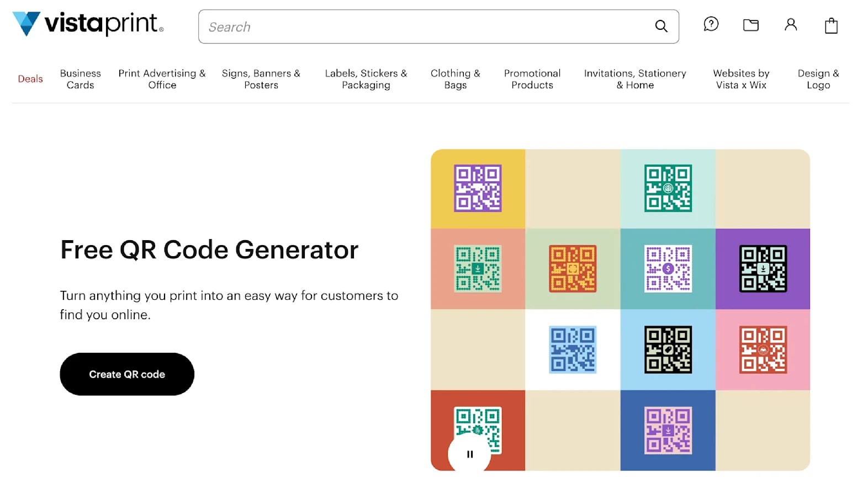This screenshot has width=868, height=477.
Task: Click the account profile icon
Action: 791,24
